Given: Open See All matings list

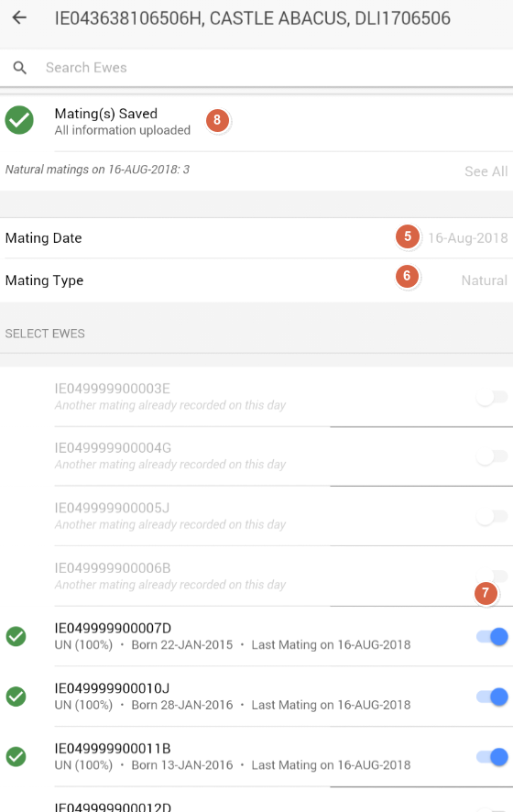Looking at the screenshot, I should (x=486, y=171).
